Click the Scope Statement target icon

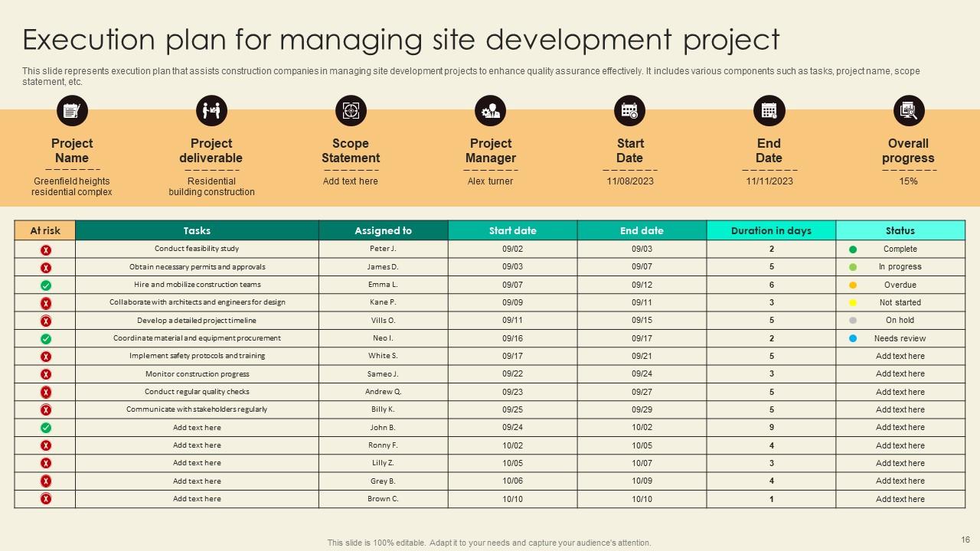tap(351, 110)
